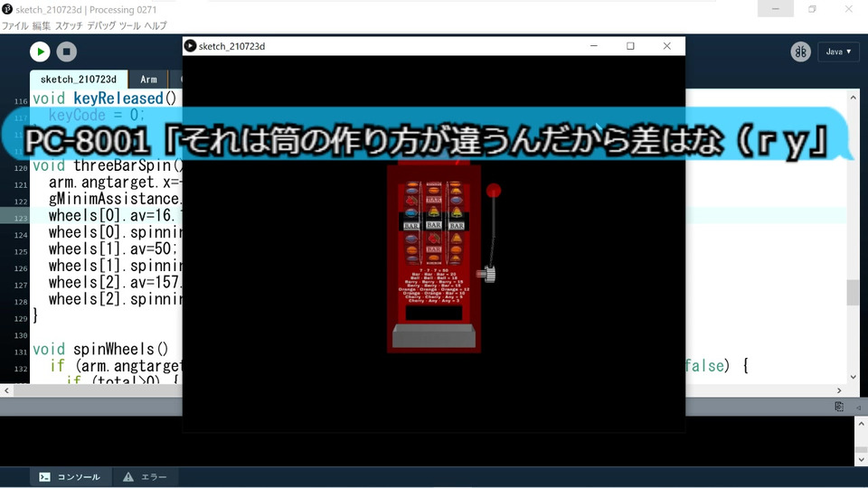Open the Java mode dropdown
Image resolution: width=868 pixels, height=488 pixels.
point(838,52)
